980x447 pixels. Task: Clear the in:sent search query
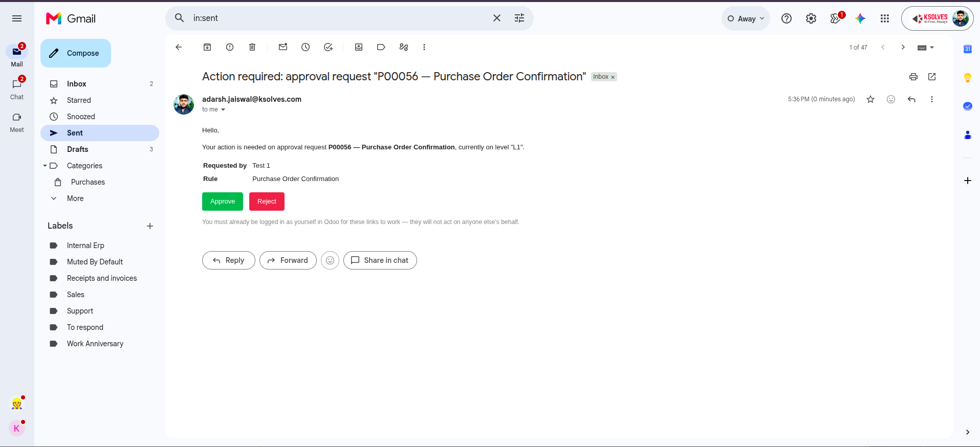(497, 18)
